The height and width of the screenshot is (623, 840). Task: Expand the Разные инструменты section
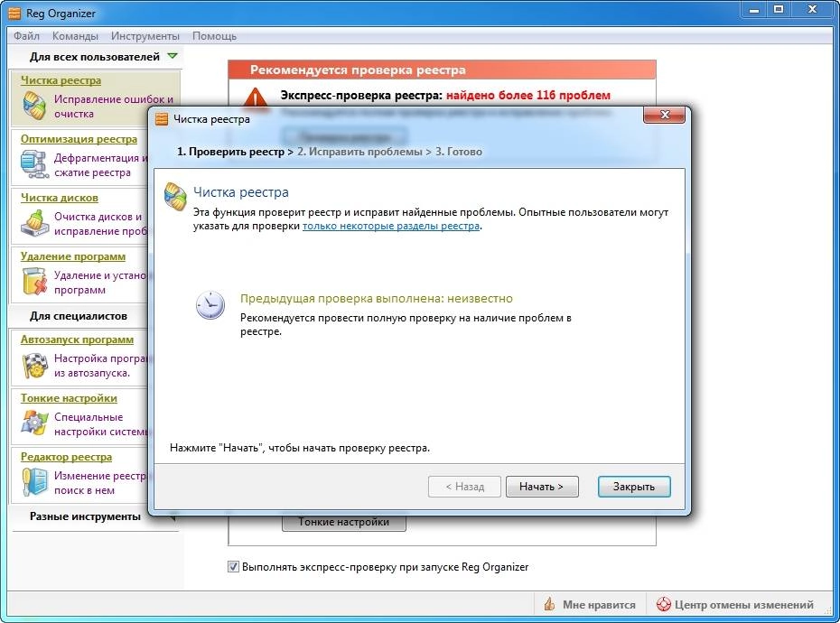pyautogui.click(x=85, y=516)
